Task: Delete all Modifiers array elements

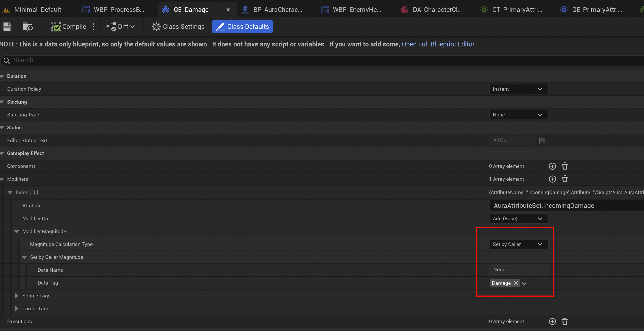Action: pyautogui.click(x=565, y=179)
